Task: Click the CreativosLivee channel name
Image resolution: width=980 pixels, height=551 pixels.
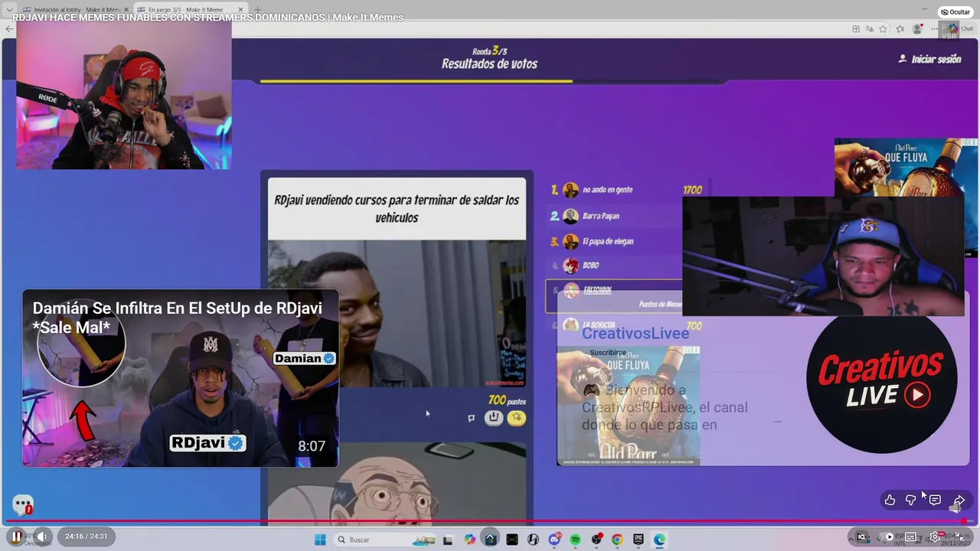Action: click(635, 333)
